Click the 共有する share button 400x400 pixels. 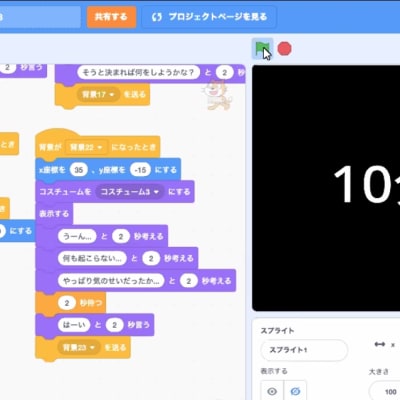tap(111, 17)
